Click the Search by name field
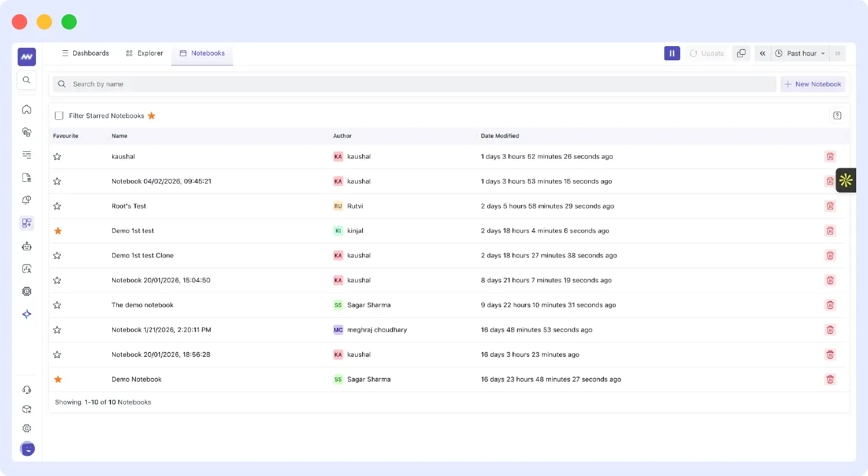This screenshot has width=868, height=476. click(413, 84)
